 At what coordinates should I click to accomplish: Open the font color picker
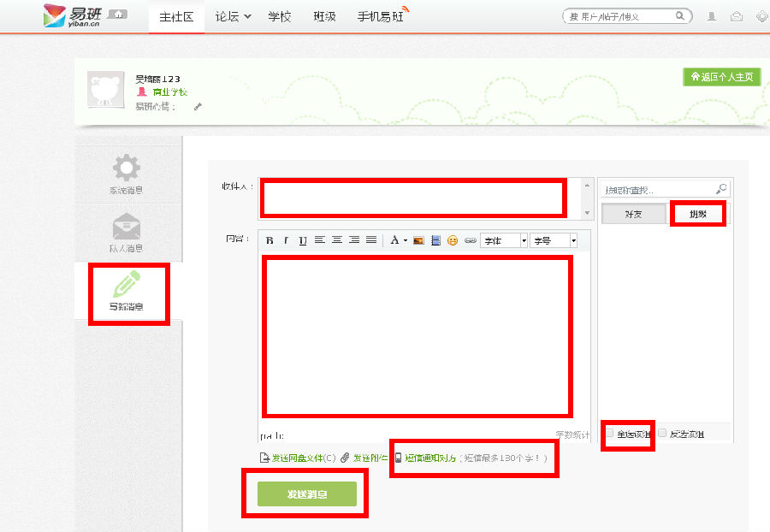[x=398, y=240]
